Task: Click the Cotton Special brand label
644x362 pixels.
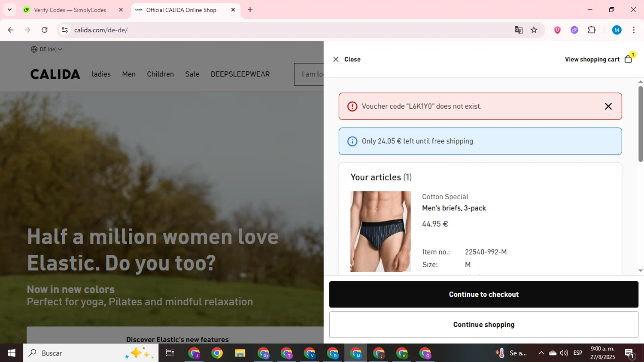Action: tap(445, 197)
